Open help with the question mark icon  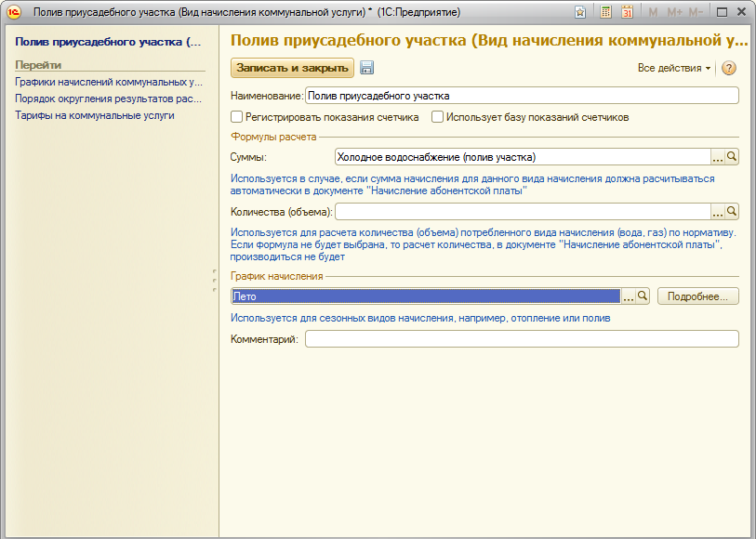pos(729,68)
